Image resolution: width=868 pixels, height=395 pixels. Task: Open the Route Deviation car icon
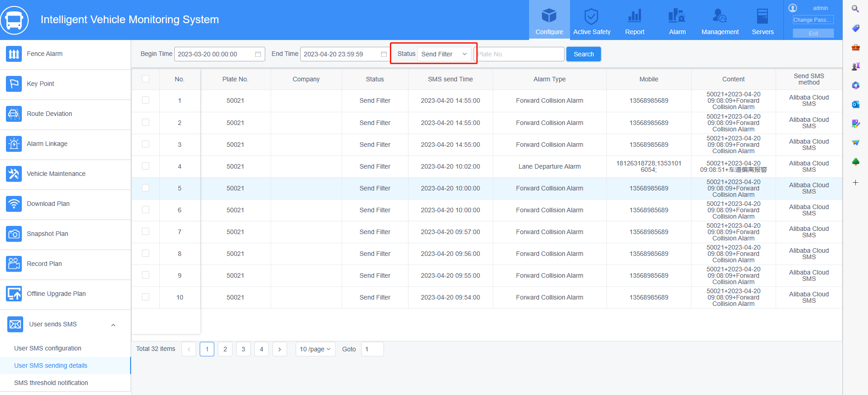click(14, 114)
